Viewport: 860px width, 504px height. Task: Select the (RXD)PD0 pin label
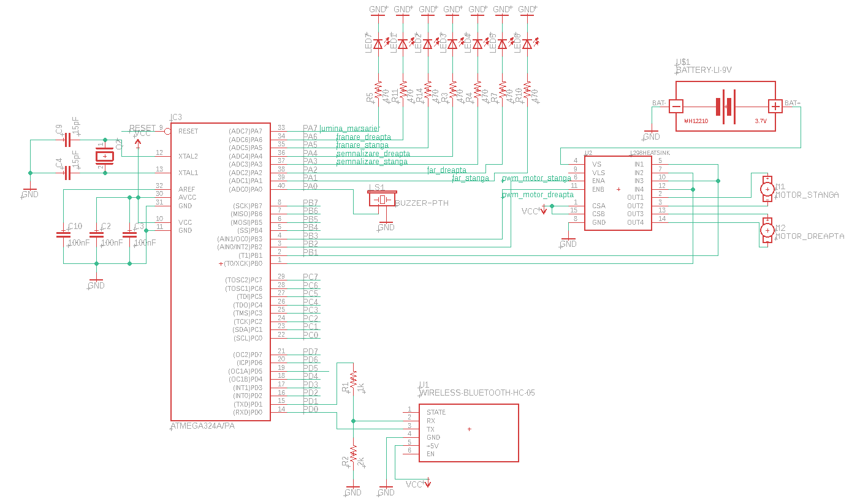coord(248,412)
